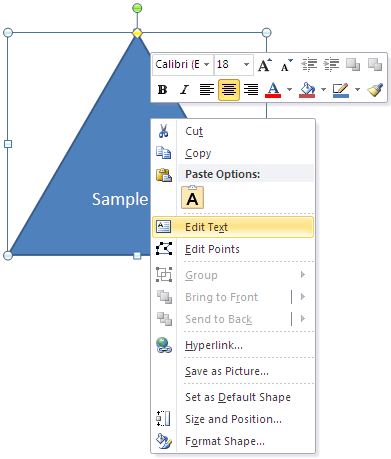391x459 pixels.
Task: Click the Grow Font icon
Action: point(265,64)
